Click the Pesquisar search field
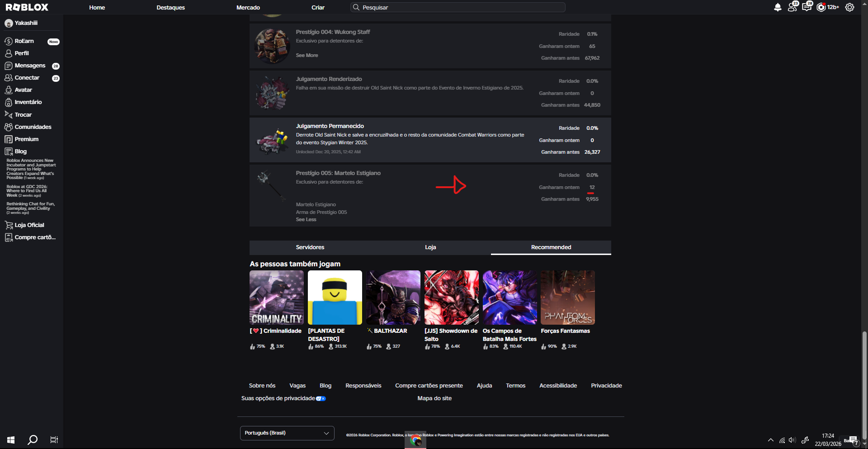 pyautogui.click(x=458, y=7)
